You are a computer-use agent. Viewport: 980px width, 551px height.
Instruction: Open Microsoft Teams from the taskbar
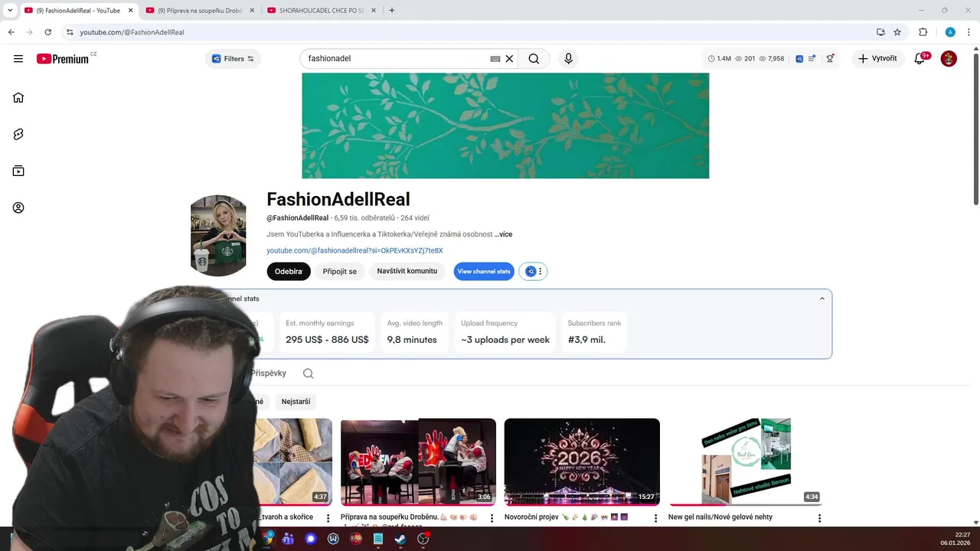point(289,539)
